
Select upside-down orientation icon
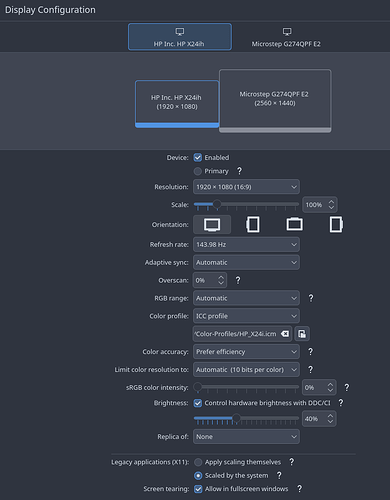coord(295,225)
